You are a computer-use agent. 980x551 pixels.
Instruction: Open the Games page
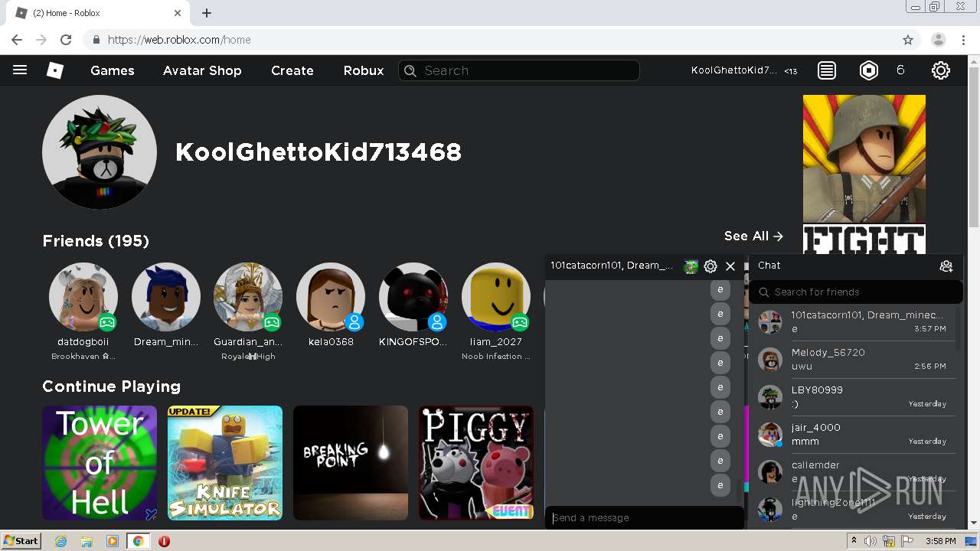coord(113,70)
